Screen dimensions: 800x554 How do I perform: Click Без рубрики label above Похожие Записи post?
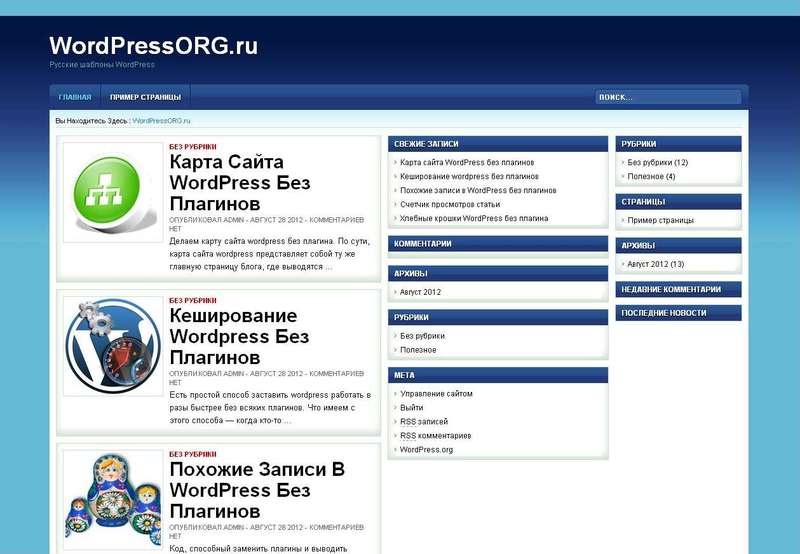pos(193,454)
